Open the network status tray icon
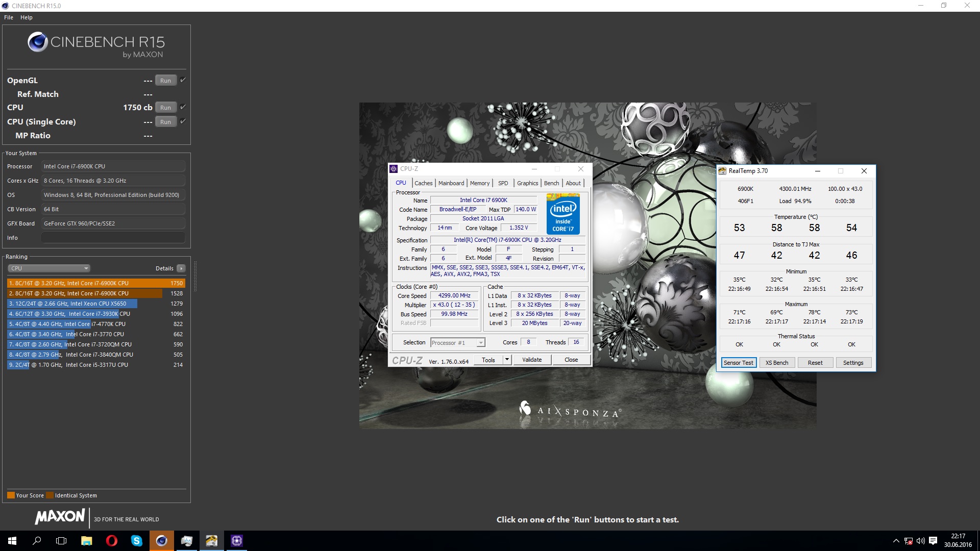This screenshot has width=980, height=551. coord(909,541)
